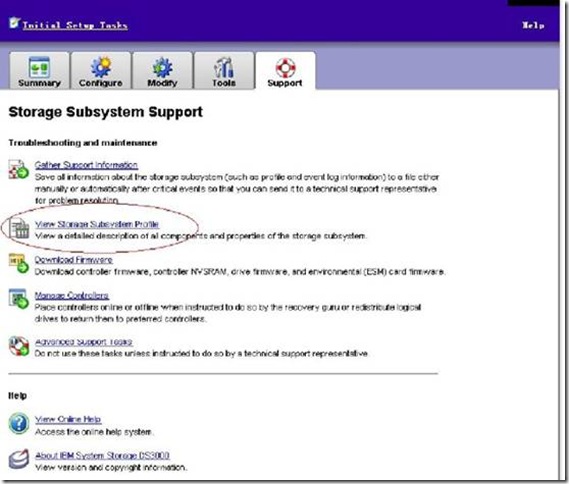
Task: Open the Gather Support Information link
Action: point(86,165)
